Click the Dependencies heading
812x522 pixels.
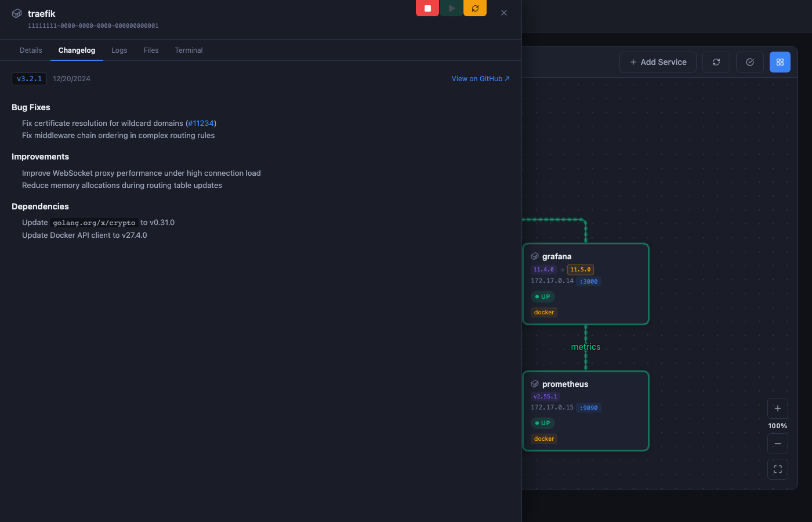(40, 206)
